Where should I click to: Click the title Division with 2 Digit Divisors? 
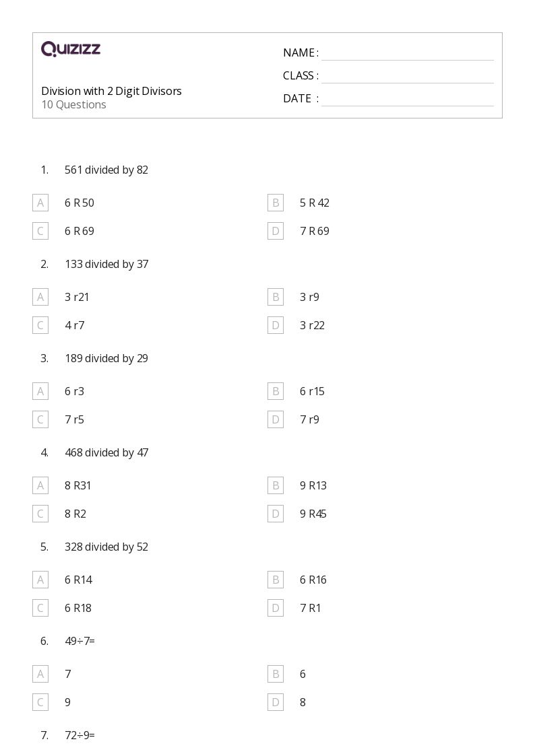tap(111, 91)
